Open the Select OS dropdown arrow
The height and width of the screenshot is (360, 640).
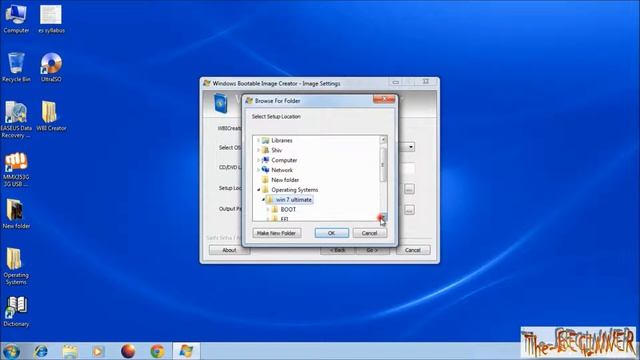pos(411,147)
